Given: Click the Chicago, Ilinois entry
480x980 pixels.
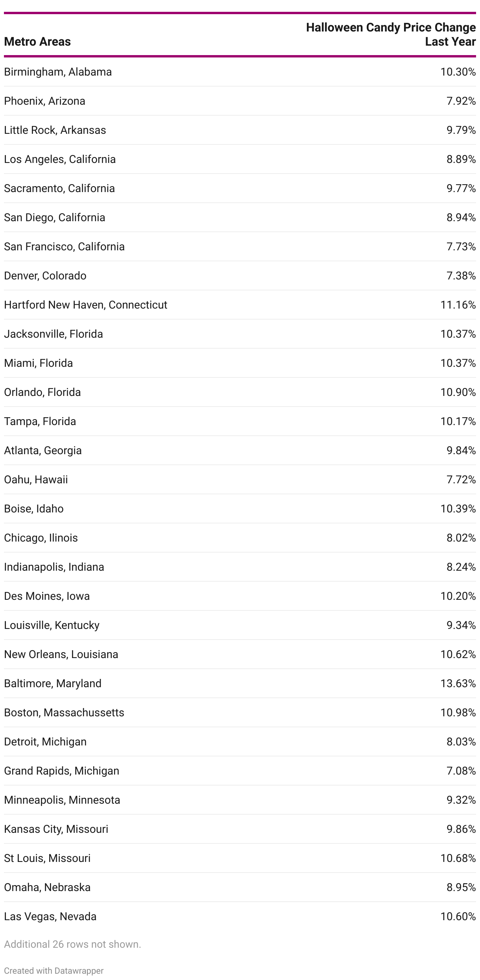Looking at the screenshot, I should tap(41, 538).
